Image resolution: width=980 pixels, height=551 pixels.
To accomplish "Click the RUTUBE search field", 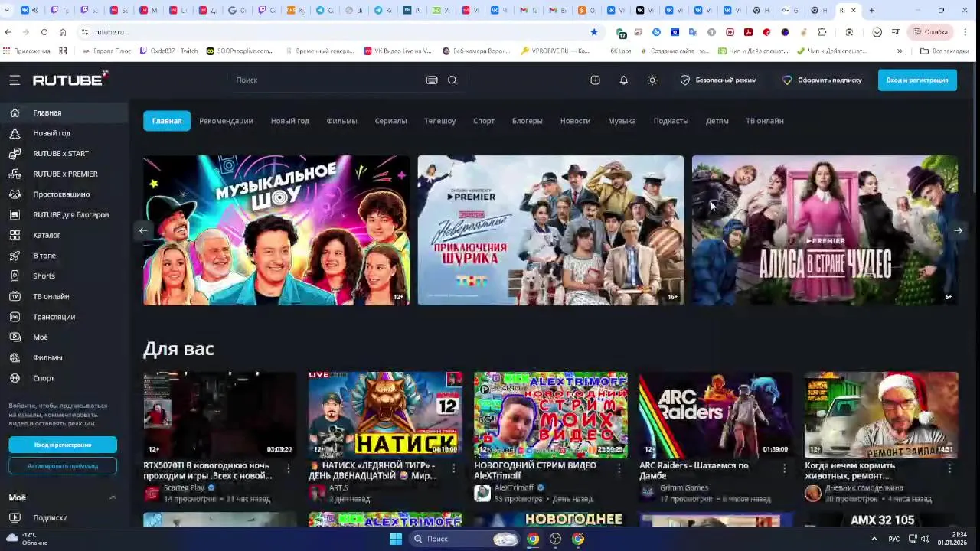I will pos(329,80).
